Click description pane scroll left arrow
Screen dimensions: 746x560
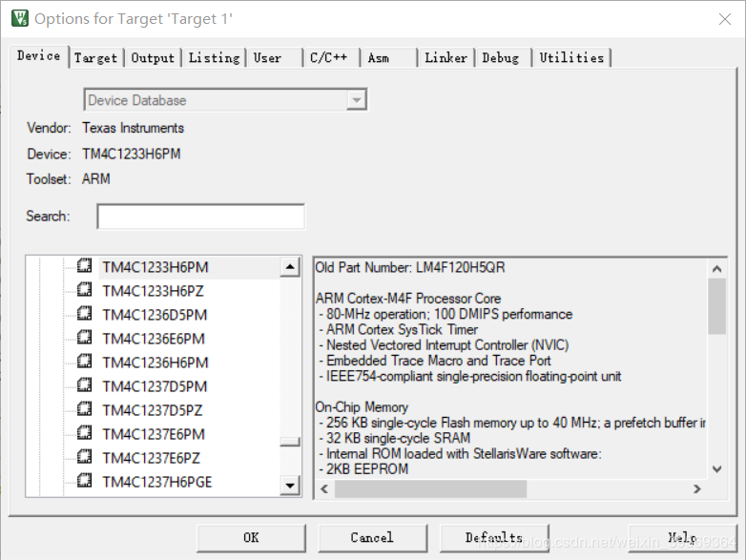(x=324, y=489)
